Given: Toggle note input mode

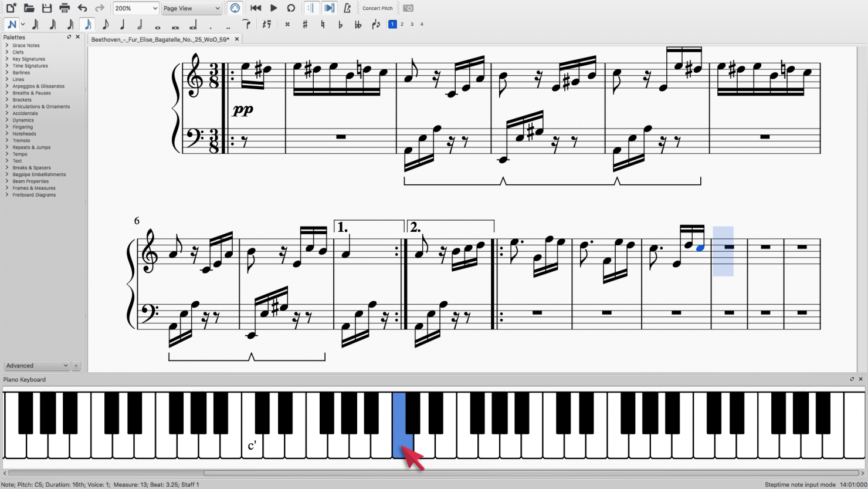Looking at the screenshot, I should tap(11, 24).
